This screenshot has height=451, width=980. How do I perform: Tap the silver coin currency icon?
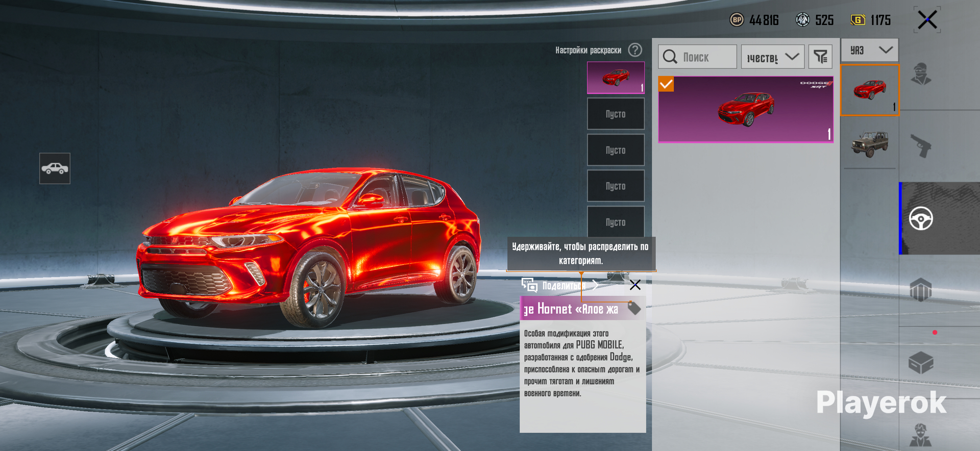pos(803,20)
